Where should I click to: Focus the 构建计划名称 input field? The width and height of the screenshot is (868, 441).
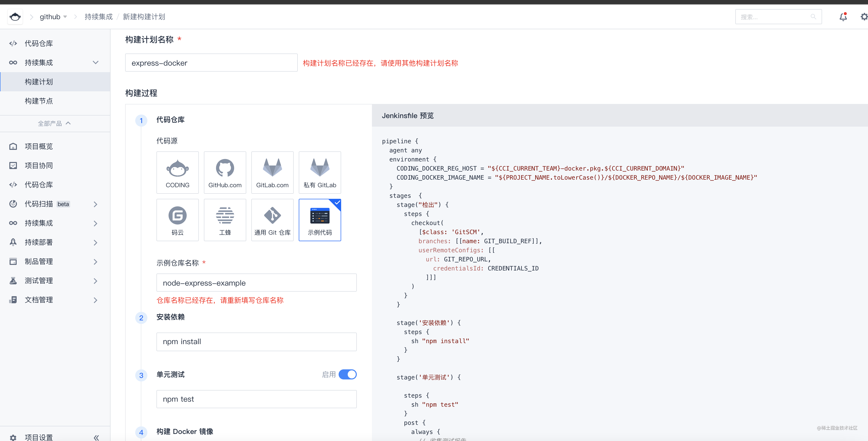pyautogui.click(x=211, y=63)
